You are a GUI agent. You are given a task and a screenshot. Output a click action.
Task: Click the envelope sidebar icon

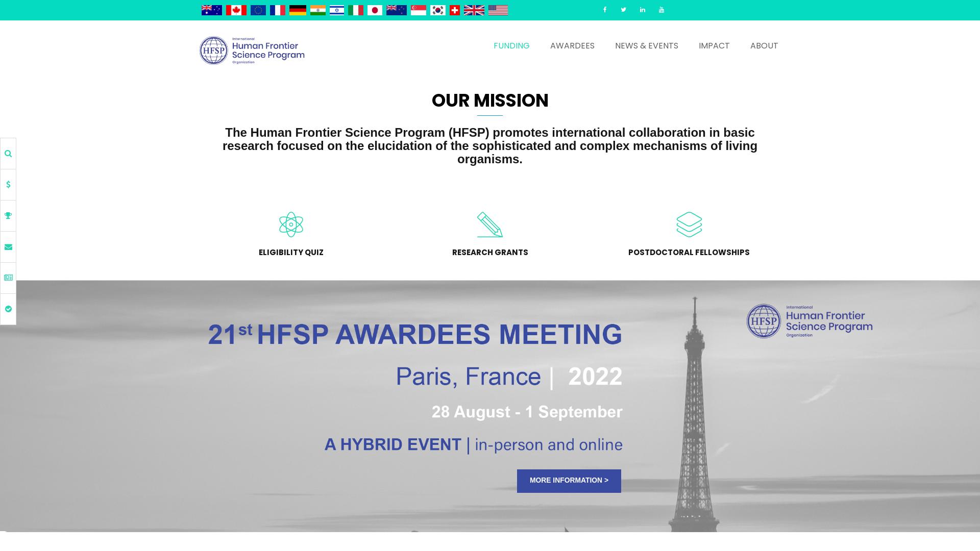point(8,247)
